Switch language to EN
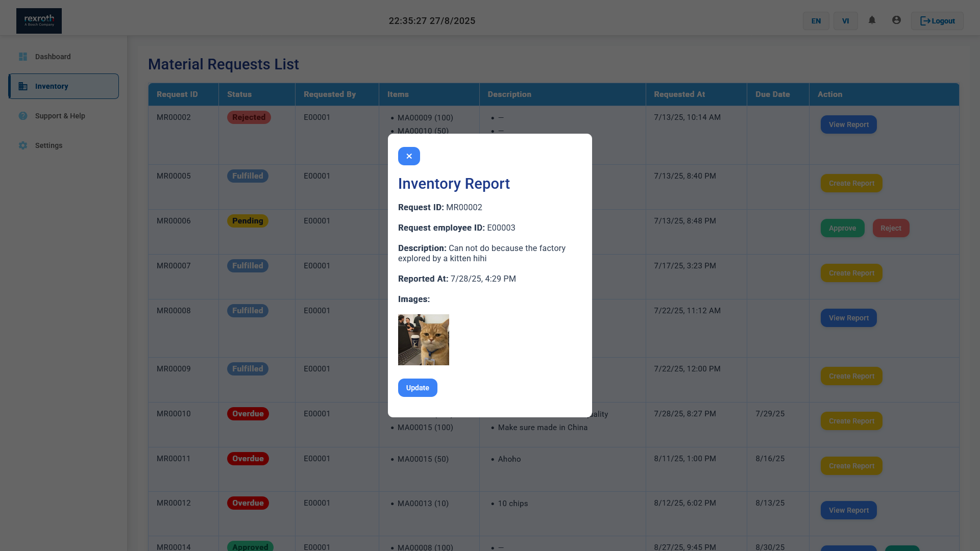 coord(816,21)
